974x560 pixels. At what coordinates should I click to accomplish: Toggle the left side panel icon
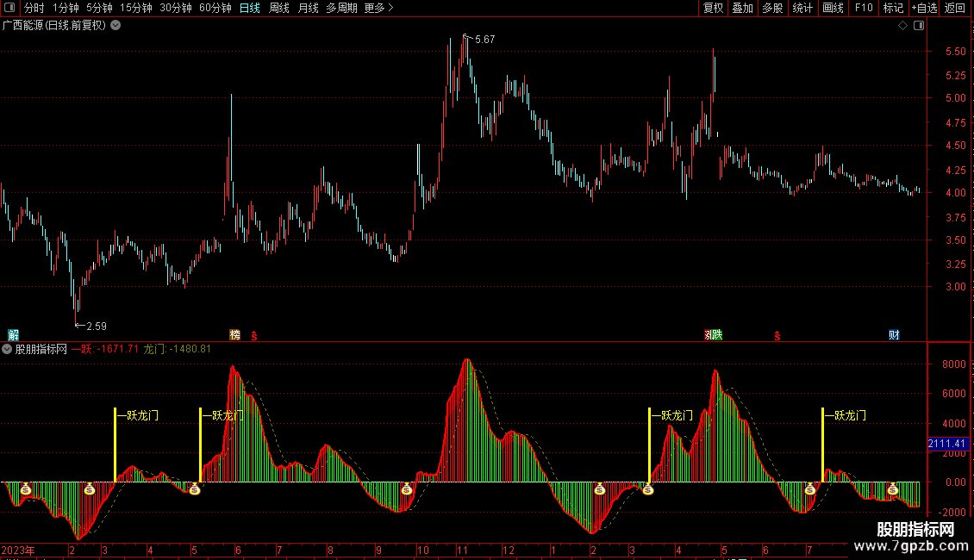[x=9, y=8]
